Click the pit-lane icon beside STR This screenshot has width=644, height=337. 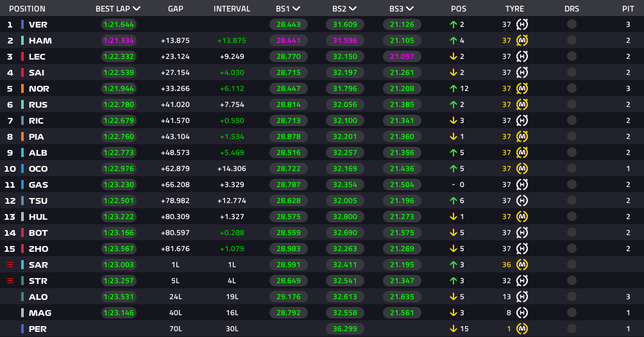click(x=10, y=281)
